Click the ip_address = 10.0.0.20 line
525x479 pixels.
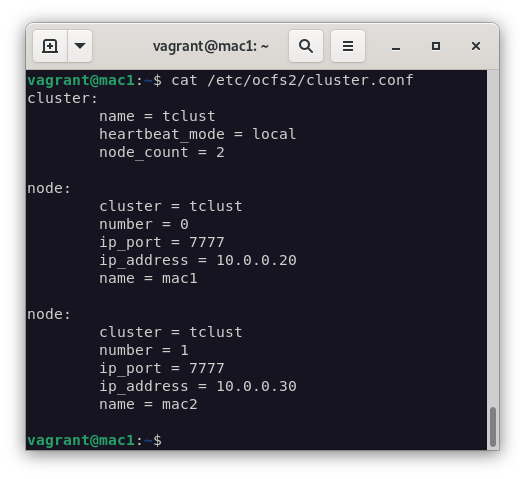point(198,260)
